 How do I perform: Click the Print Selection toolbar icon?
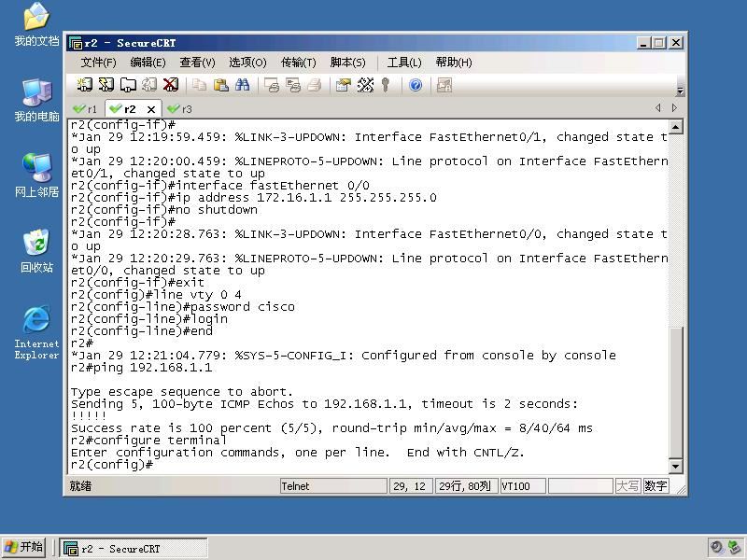[x=293, y=85]
